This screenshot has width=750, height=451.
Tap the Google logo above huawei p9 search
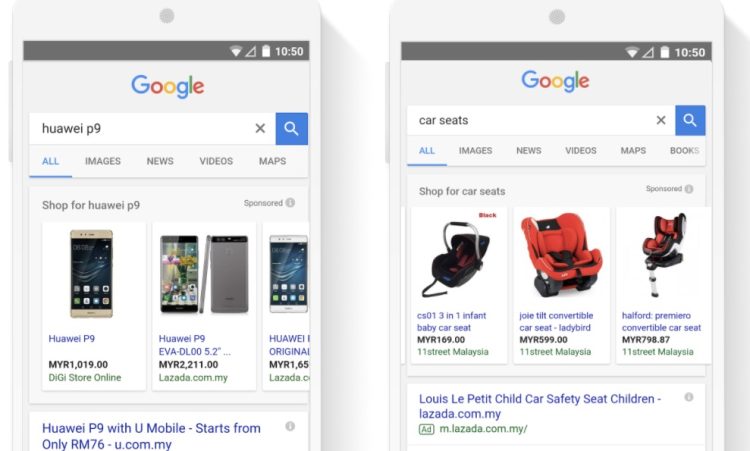pos(168,87)
